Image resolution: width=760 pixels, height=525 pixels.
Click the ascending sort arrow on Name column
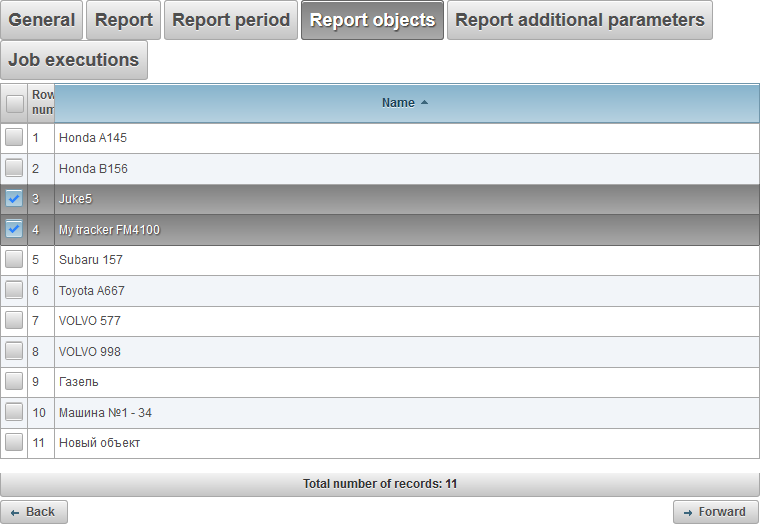(x=425, y=103)
